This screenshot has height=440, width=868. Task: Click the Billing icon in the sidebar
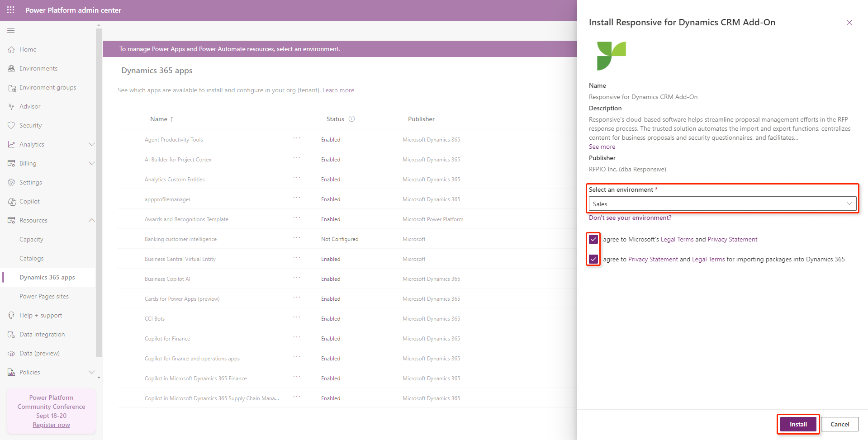[x=11, y=163]
